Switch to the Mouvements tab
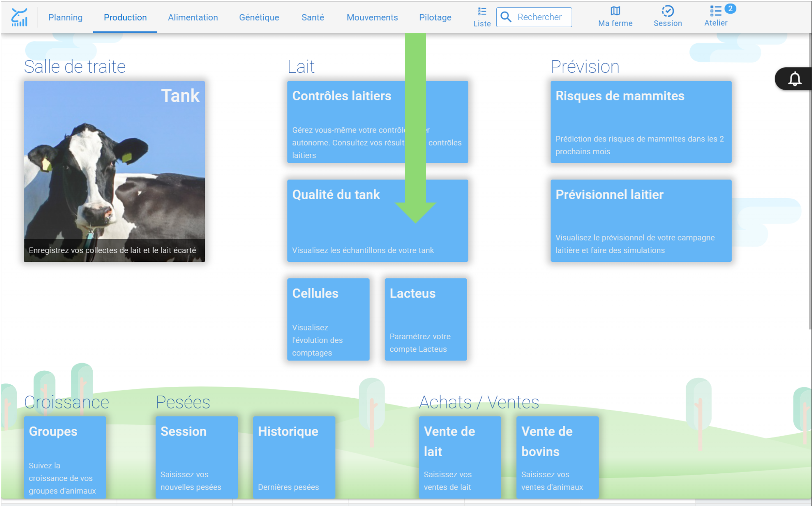 point(372,17)
